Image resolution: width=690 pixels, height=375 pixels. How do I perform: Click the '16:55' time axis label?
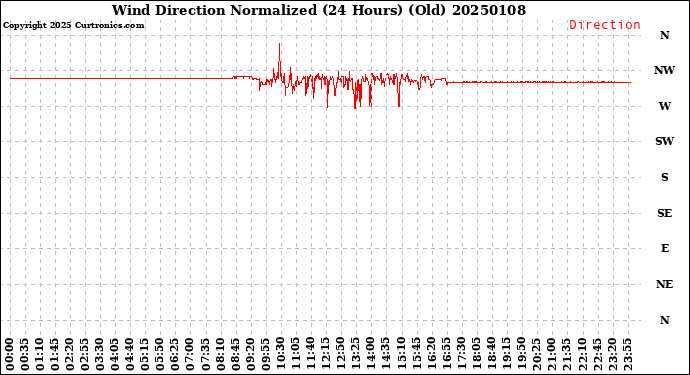(446, 355)
